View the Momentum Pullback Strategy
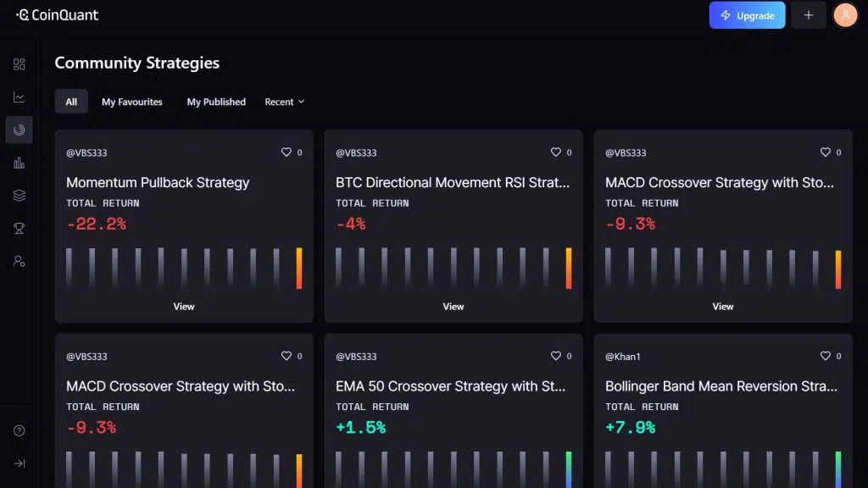 point(184,307)
